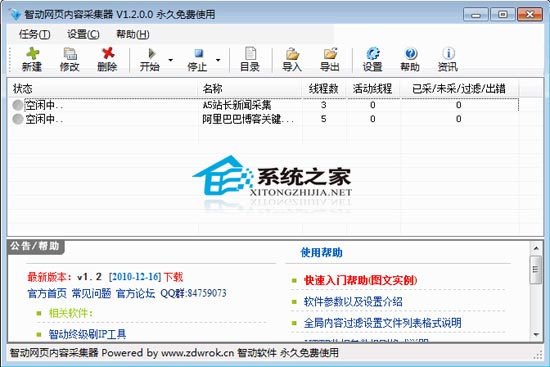Screen dimensions: 550x367
Task: Open the 帮助(H) menu
Action: tap(133, 34)
